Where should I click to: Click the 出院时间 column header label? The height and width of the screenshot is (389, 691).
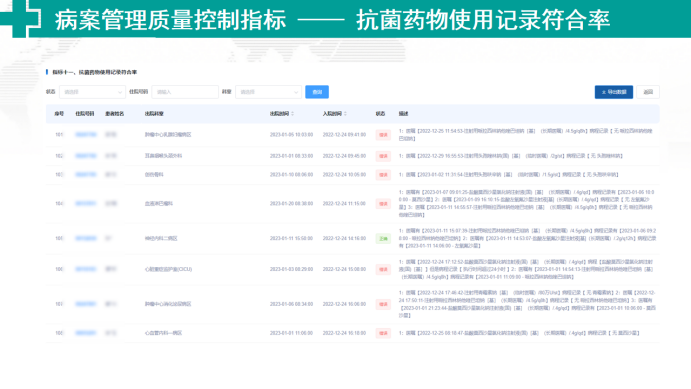point(279,114)
